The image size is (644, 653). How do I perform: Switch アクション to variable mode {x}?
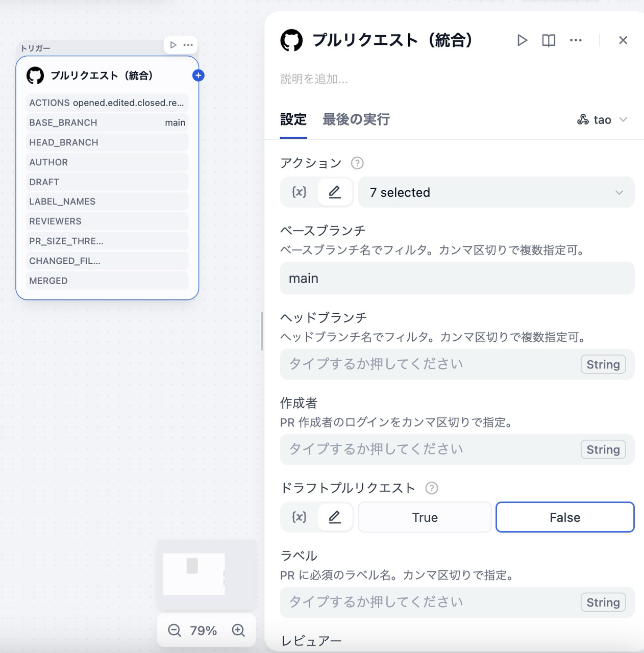(x=299, y=192)
